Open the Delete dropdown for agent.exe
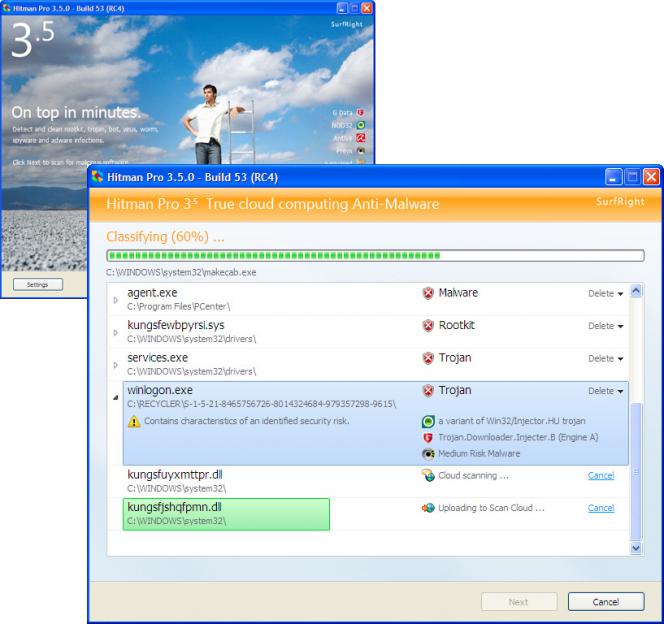 pos(606,294)
